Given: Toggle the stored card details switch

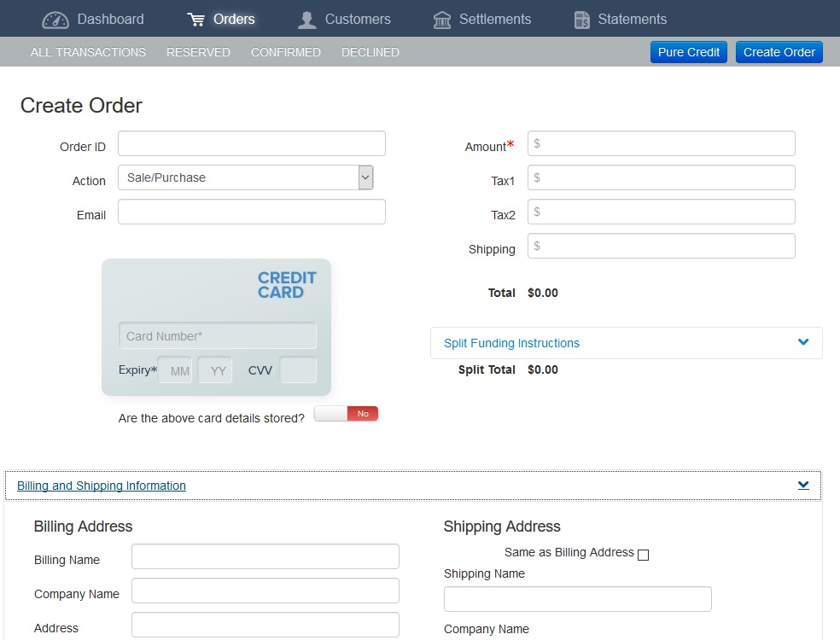Looking at the screenshot, I should point(346,413).
